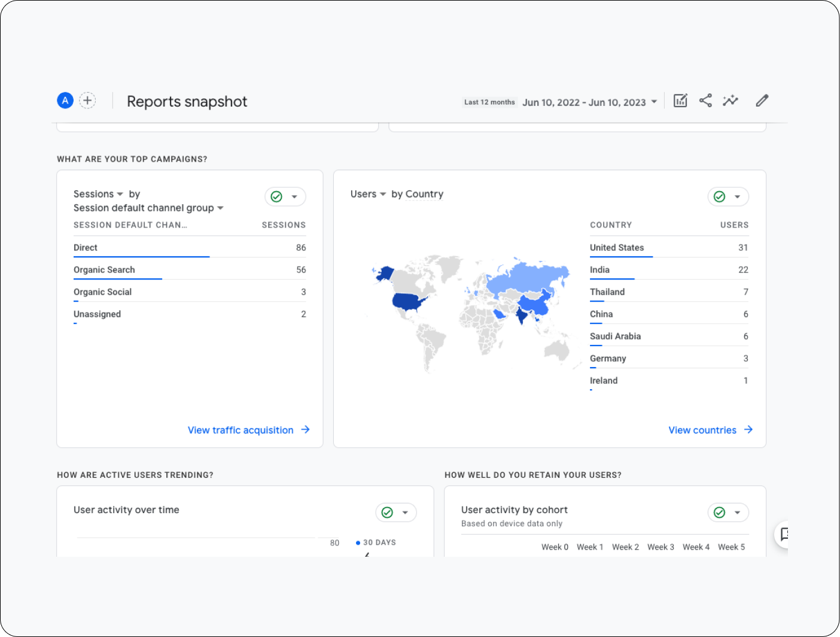Open the feedback chat bubble icon
Image resolution: width=840 pixels, height=637 pixels.
click(784, 534)
